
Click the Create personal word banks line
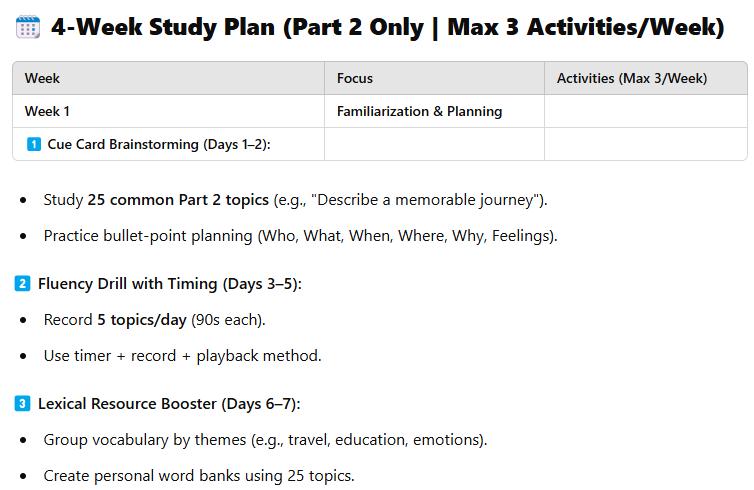[199, 476]
